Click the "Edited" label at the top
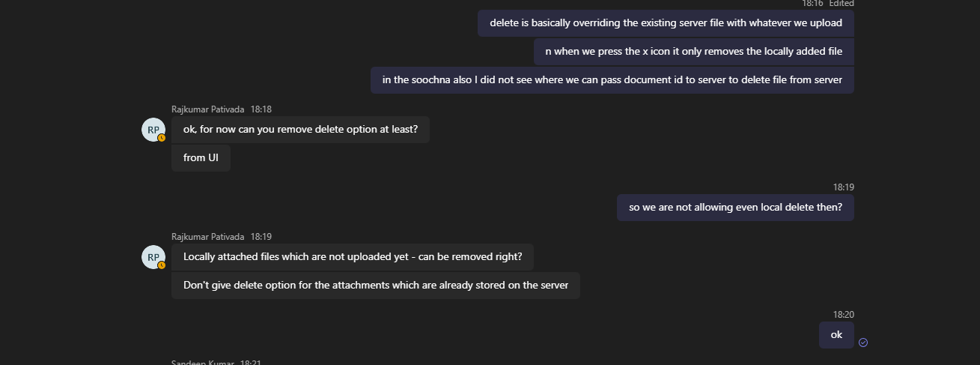The height and width of the screenshot is (365, 980). click(x=841, y=4)
